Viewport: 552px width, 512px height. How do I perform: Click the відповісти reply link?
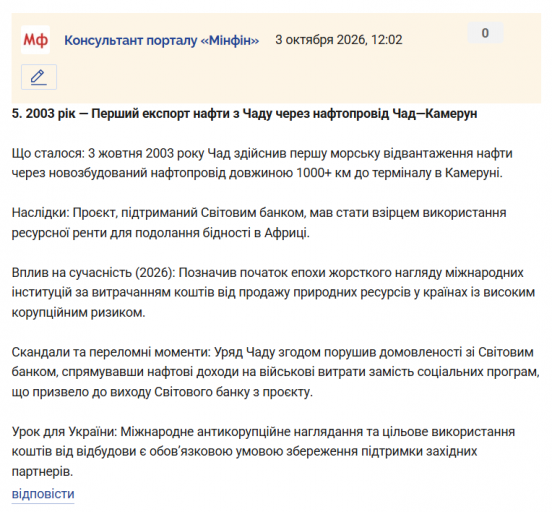(x=43, y=494)
